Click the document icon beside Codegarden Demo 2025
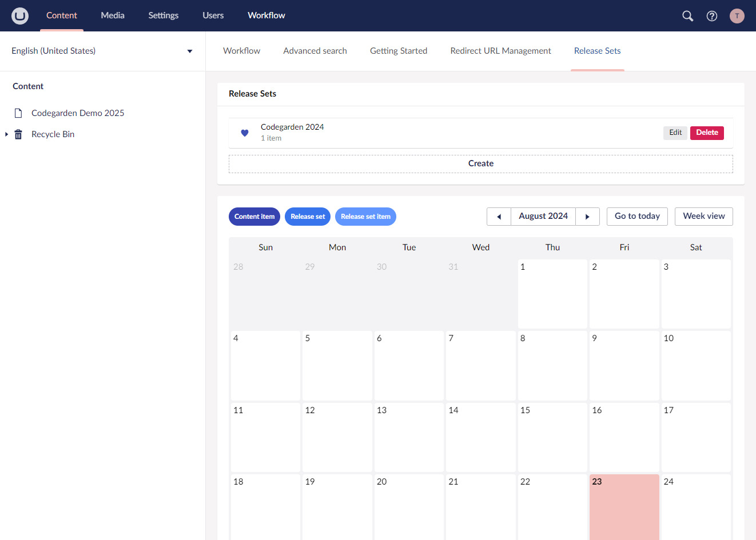 pyautogui.click(x=18, y=113)
